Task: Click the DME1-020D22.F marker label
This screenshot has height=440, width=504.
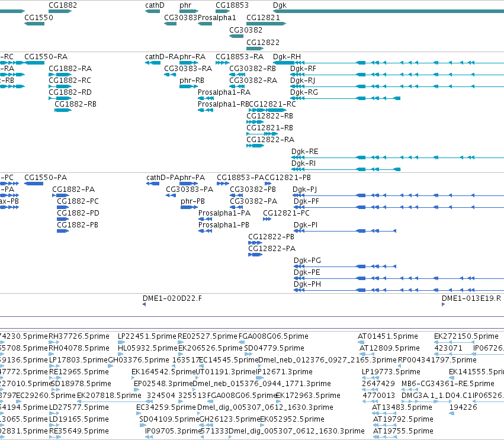Action: pyautogui.click(x=172, y=298)
